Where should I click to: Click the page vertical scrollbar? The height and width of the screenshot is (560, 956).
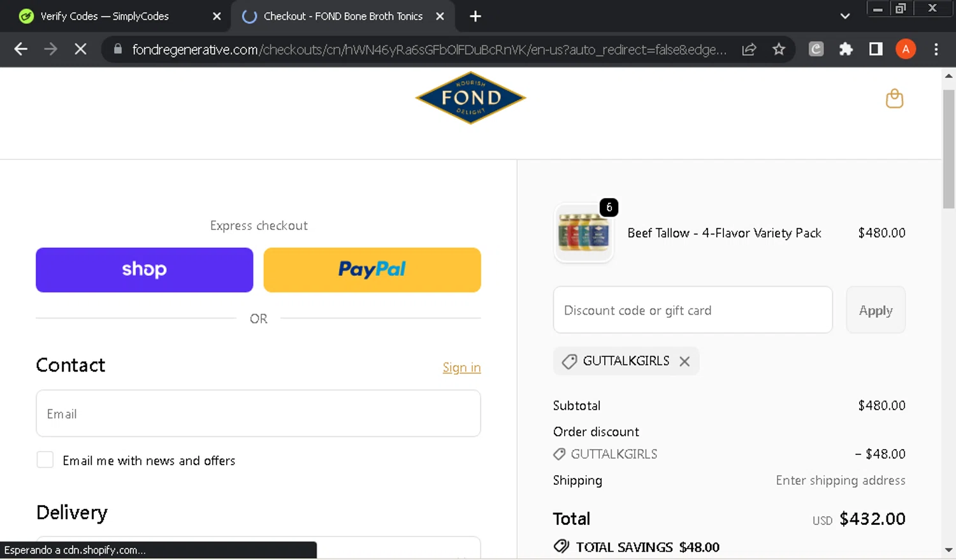[x=948, y=150]
